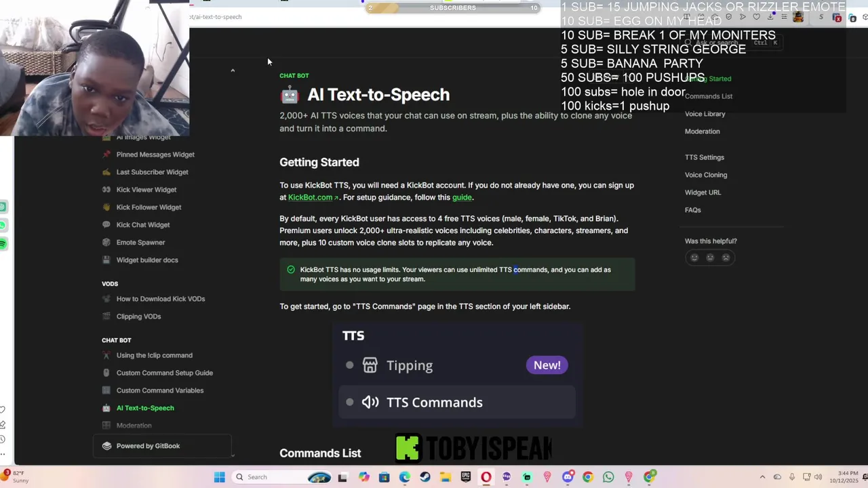
Task: Jump to TTS Settings in page outline
Action: [x=705, y=157]
